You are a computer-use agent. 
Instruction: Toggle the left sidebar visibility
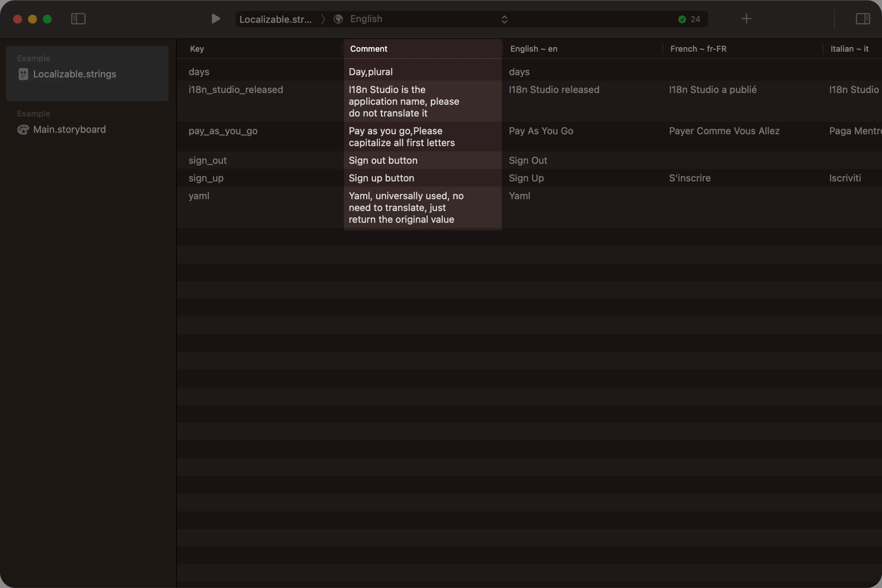78,19
